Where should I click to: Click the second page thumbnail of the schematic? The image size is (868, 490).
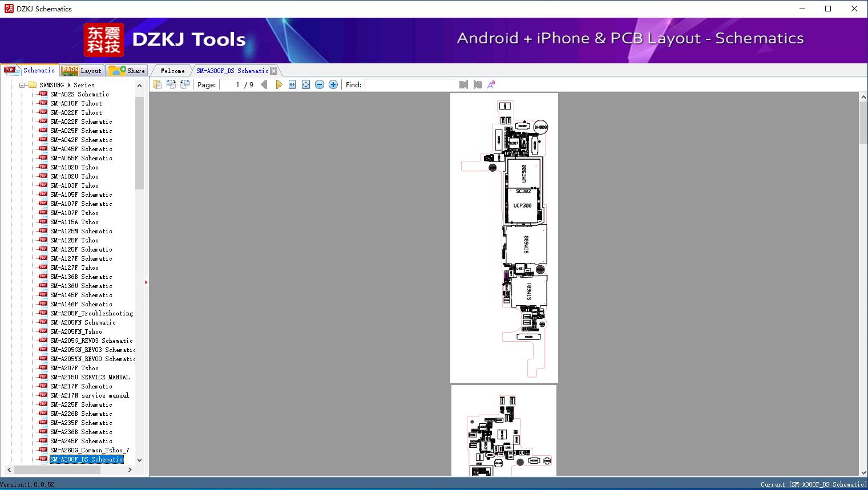[504, 431]
